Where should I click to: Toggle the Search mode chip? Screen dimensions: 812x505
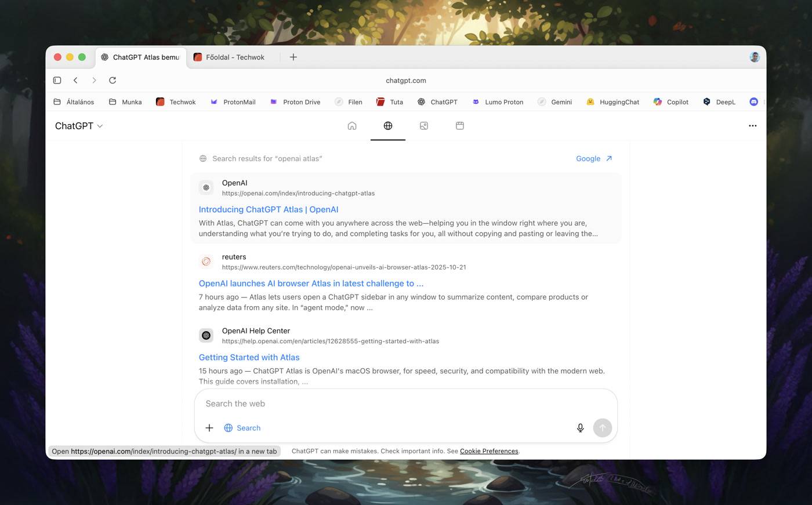242,428
